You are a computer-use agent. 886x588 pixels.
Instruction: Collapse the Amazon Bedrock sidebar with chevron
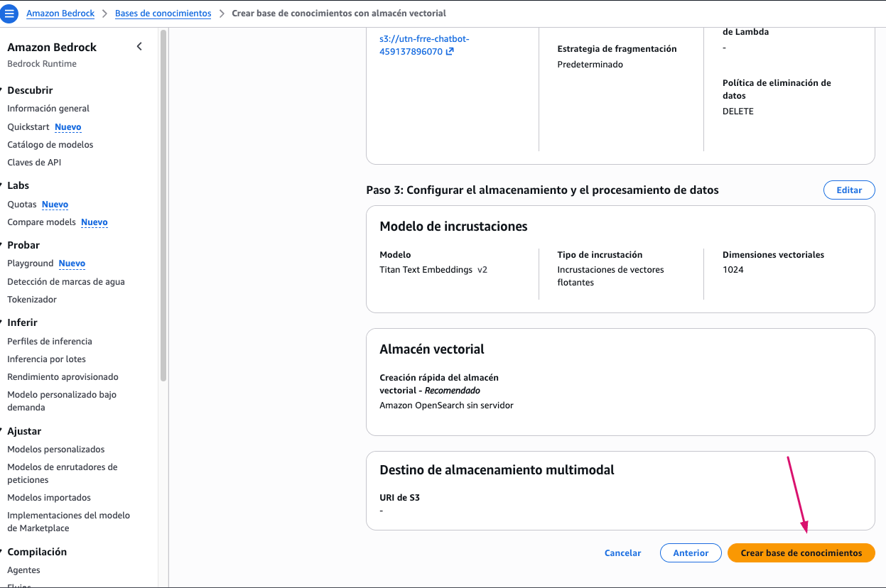point(139,47)
